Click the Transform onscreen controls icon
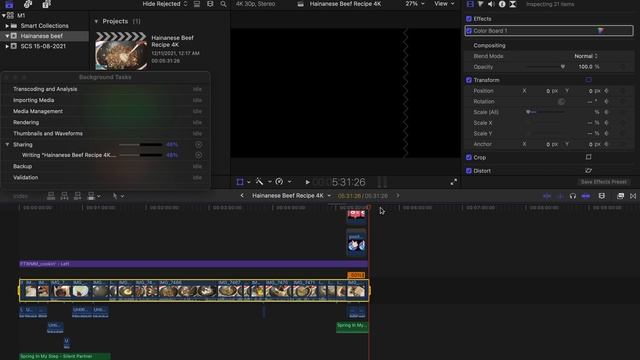The height and width of the screenshot is (360, 640). [589, 80]
